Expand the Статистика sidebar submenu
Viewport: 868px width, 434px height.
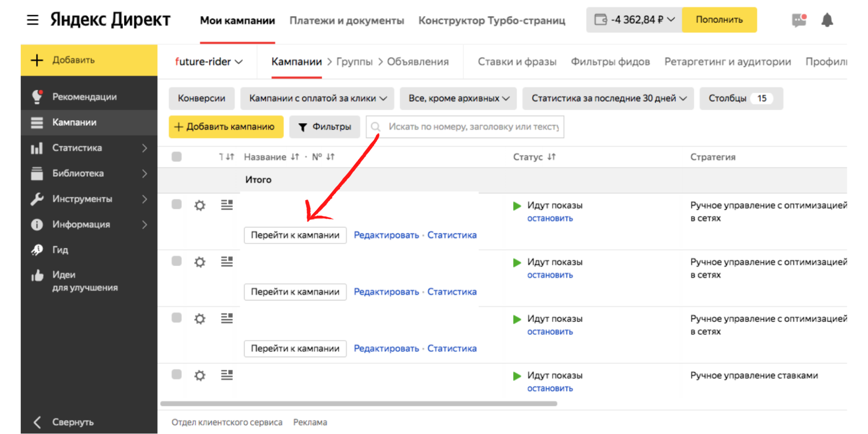click(145, 148)
